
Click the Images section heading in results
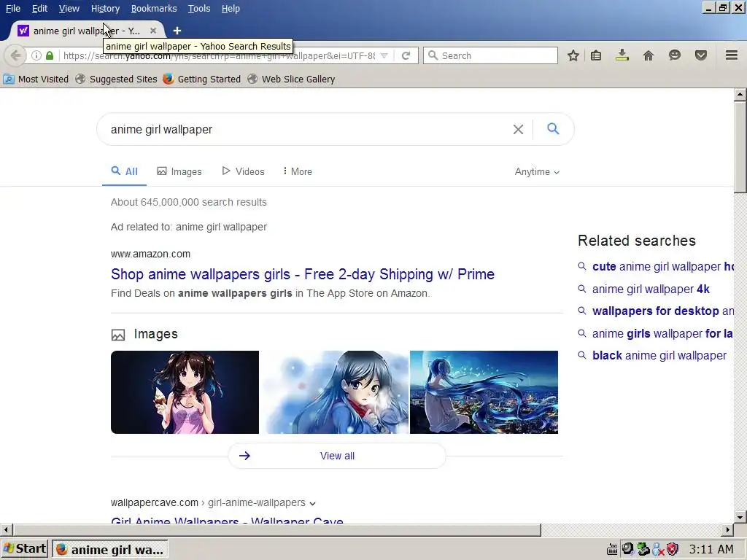pos(155,334)
